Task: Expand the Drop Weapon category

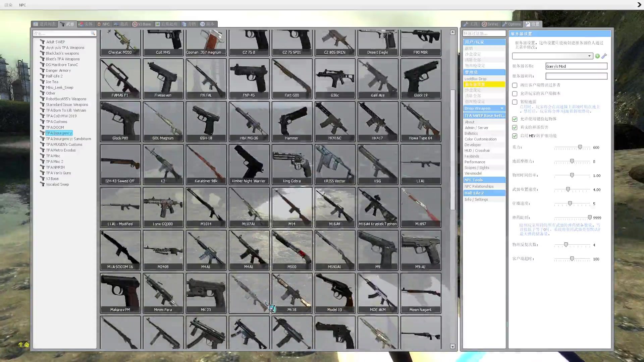Action: click(484, 108)
